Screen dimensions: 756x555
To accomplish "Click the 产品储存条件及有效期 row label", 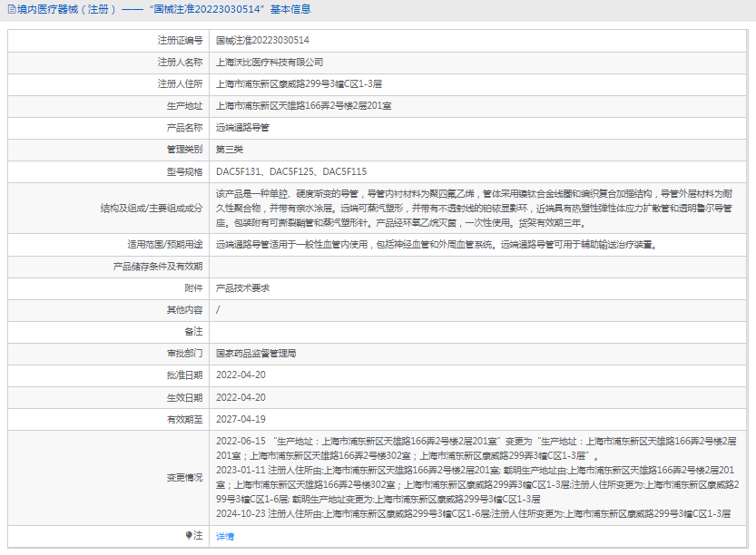I will point(158,267).
